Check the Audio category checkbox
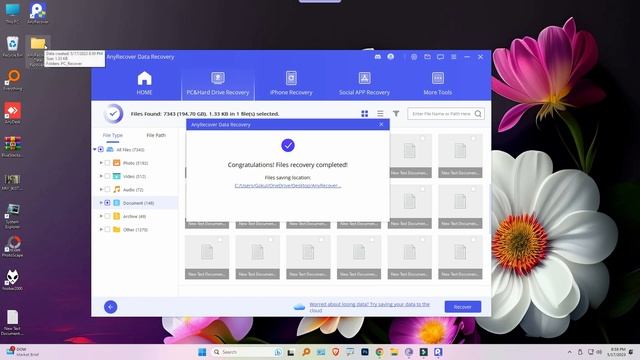640x360 pixels. (x=107, y=189)
